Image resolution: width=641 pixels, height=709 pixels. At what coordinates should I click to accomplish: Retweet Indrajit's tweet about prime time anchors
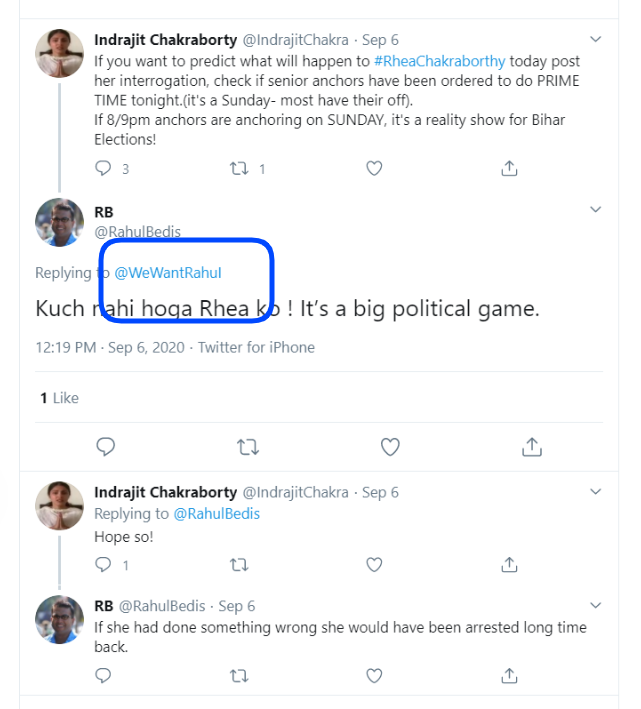239,169
